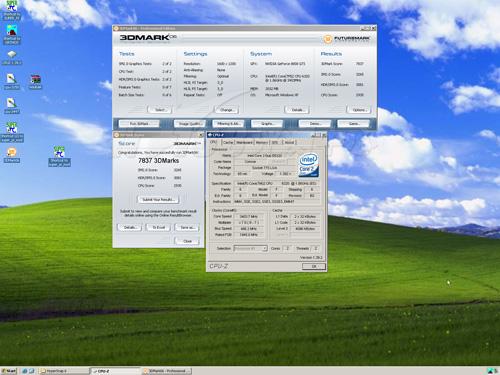Screen dimensions: 500x375
Task: Click Options... under Results in 3DMark
Action: (359, 110)
